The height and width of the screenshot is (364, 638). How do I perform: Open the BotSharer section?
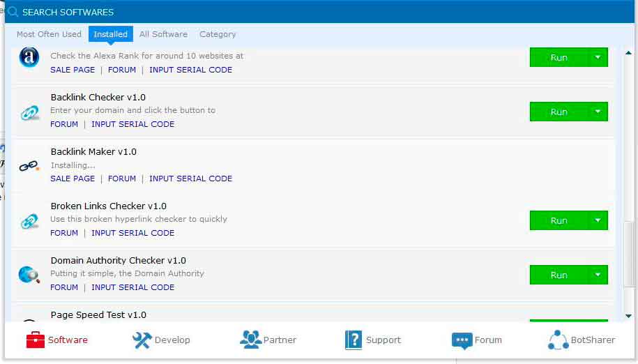click(x=582, y=340)
